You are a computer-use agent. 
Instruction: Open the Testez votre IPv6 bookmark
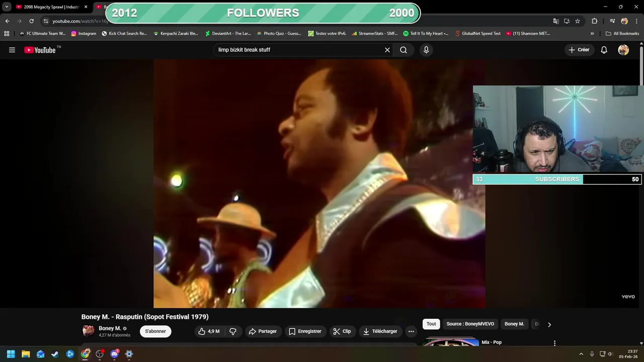[327, 34]
